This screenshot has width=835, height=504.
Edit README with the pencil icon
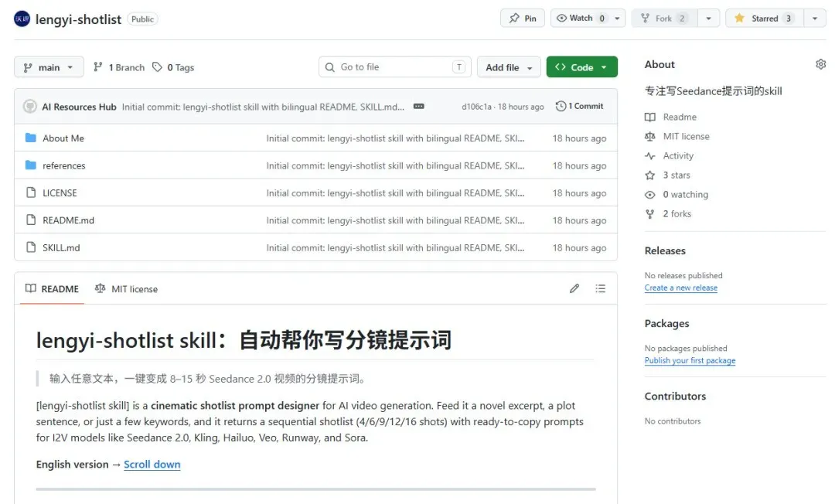(574, 288)
